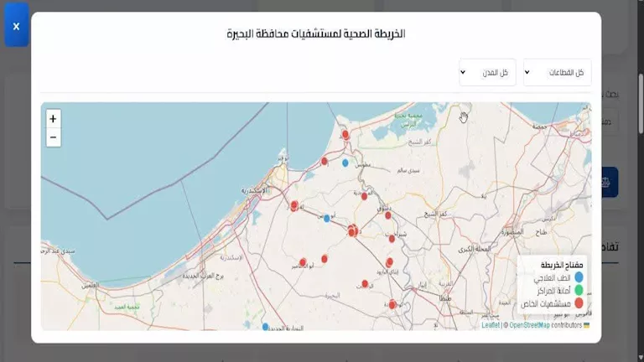The height and width of the screenshot is (362, 644).
Task: Open the Leaflet attribution link
Action: (x=491, y=325)
